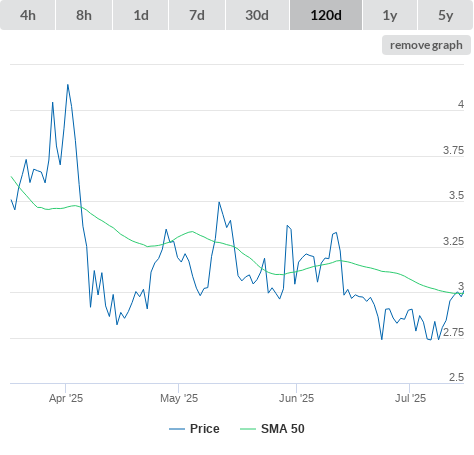Click the blue Price line legend marker

(x=177, y=429)
